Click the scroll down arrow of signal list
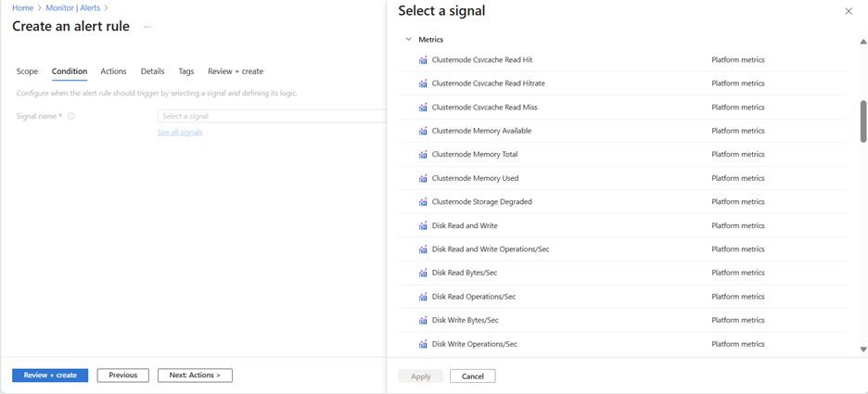This screenshot has height=394, width=868. [x=863, y=350]
